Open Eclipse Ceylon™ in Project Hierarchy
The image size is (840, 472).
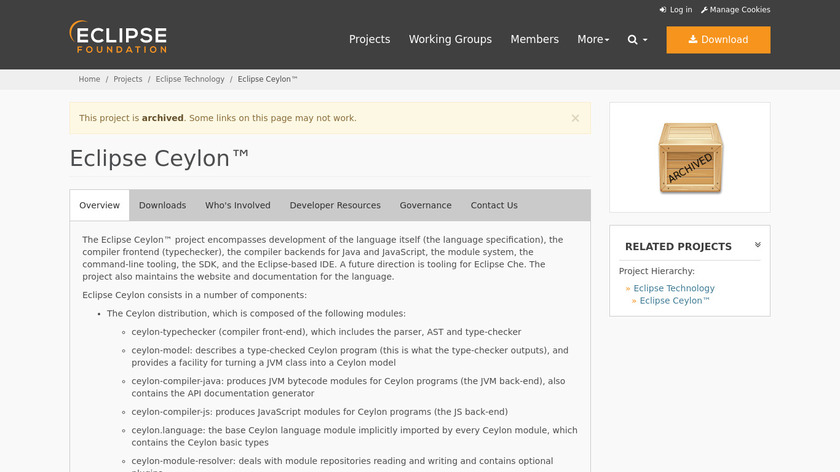point(674,301)
